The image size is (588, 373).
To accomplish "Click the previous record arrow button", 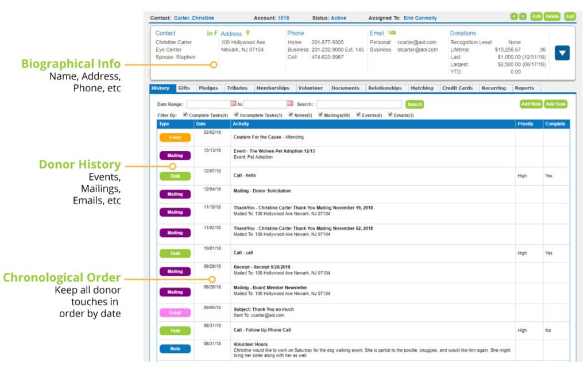I will click(514, 17).
